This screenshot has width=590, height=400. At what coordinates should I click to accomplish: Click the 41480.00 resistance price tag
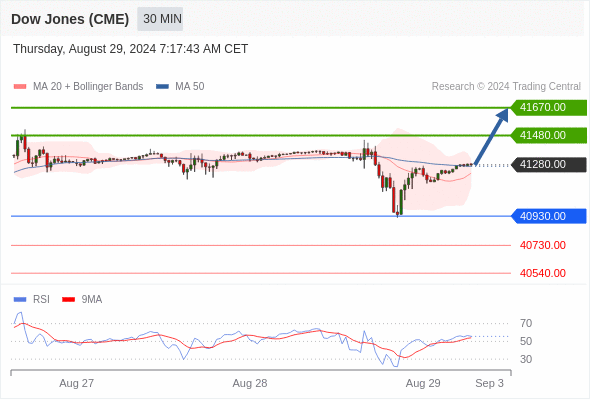point(549,135)
